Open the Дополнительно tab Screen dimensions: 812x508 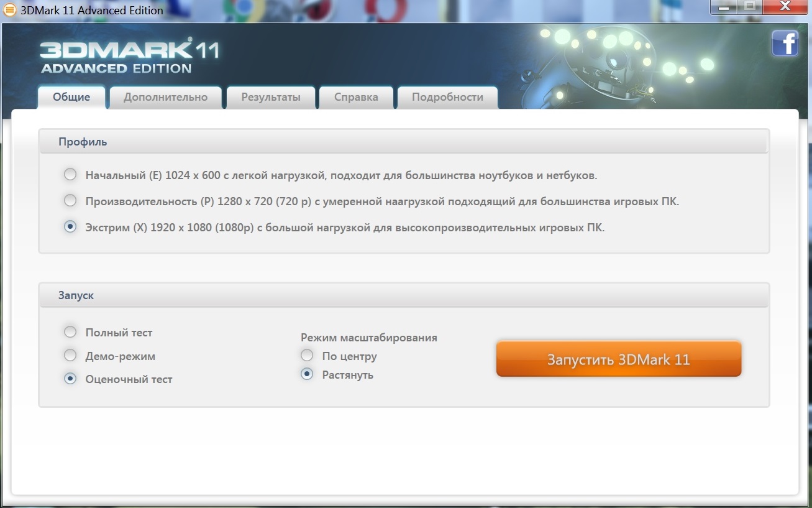[166, 97]
